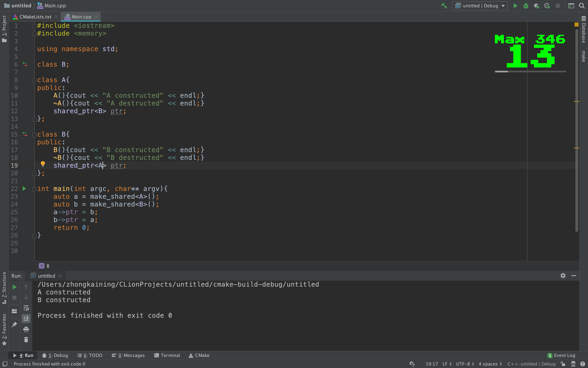Click the notifications icon in status bar

point(583,364)
